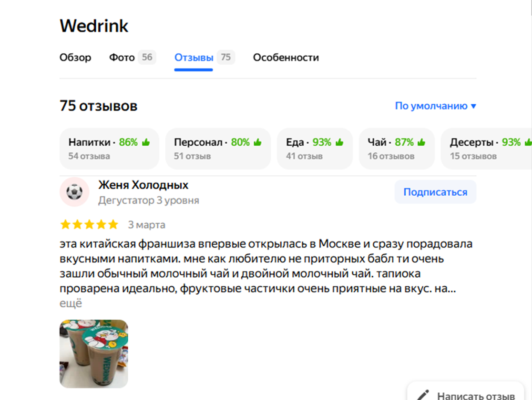Click the thumbs-up icon on Еда chip
Screen dimensions: 532x400
[x=339, y=142]
